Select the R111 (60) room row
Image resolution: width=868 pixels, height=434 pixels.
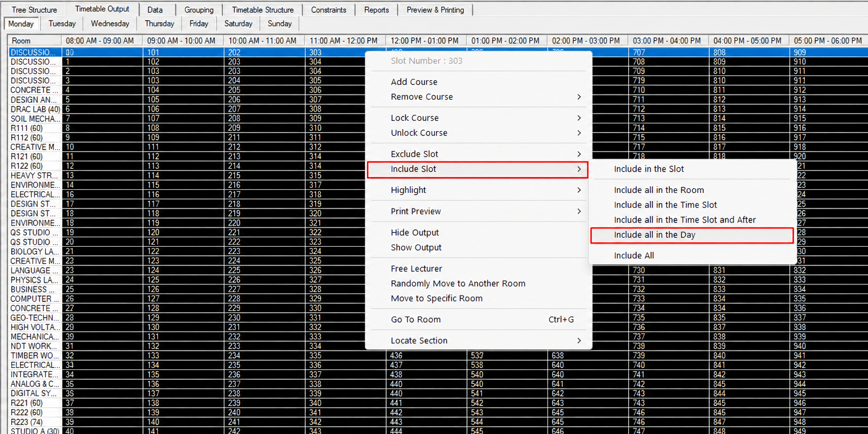tap(35, 128)
